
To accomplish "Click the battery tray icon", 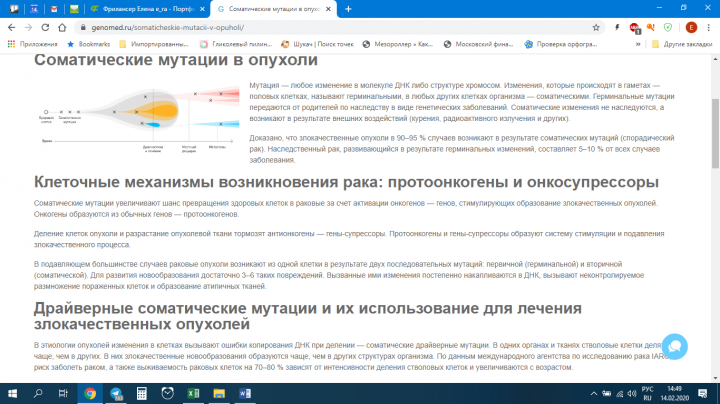I will [x=607, y=393].
